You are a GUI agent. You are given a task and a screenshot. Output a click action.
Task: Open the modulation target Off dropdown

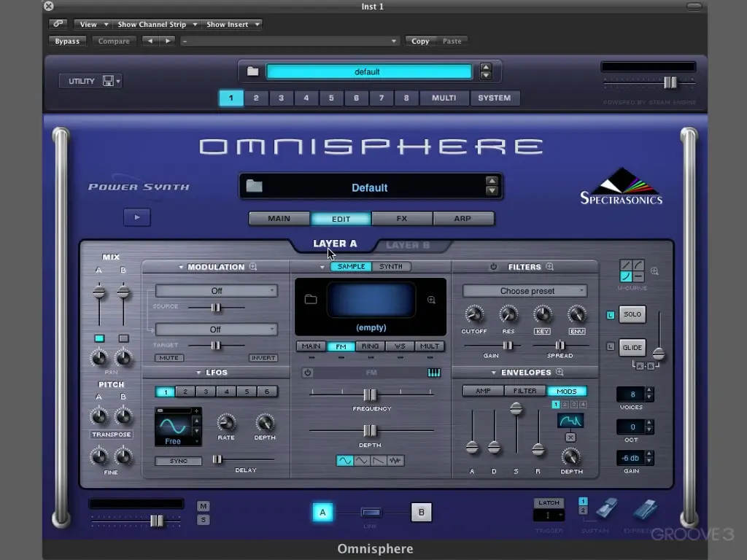point(217,329)
